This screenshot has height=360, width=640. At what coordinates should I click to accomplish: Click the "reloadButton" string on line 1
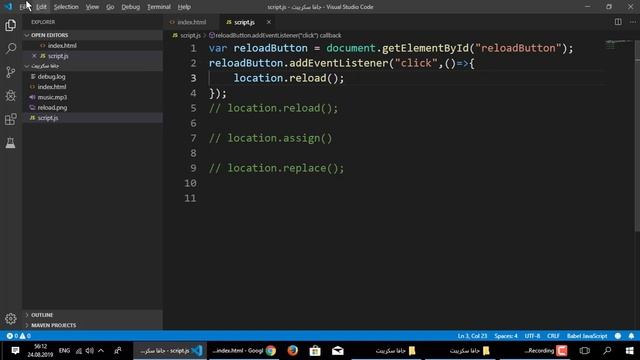518,48
